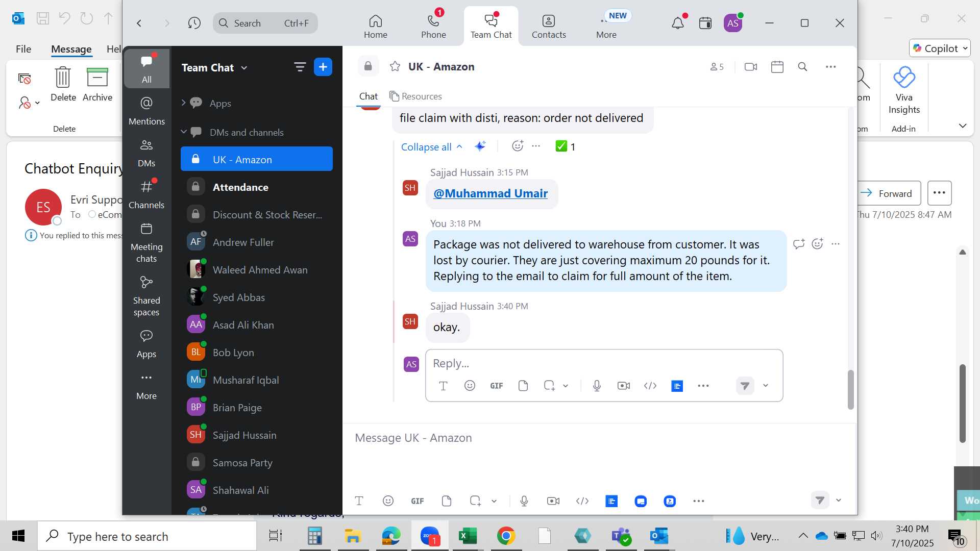Image resolution: width=980 pixels, height=551 pixels.
Task: Switch to the Resources tab
Action: click(x=415, y=96)
